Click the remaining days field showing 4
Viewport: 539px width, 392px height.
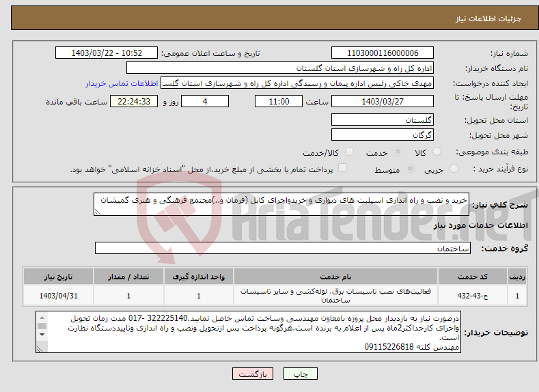pyautogui.click(x=205, y=101)
